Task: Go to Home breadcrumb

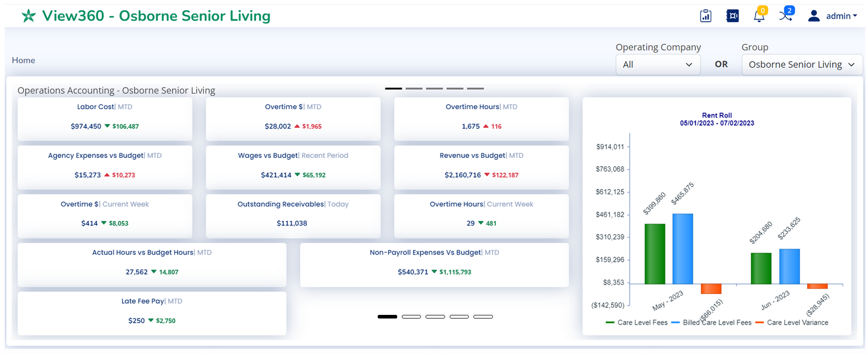Action: [x=24, y=60]
